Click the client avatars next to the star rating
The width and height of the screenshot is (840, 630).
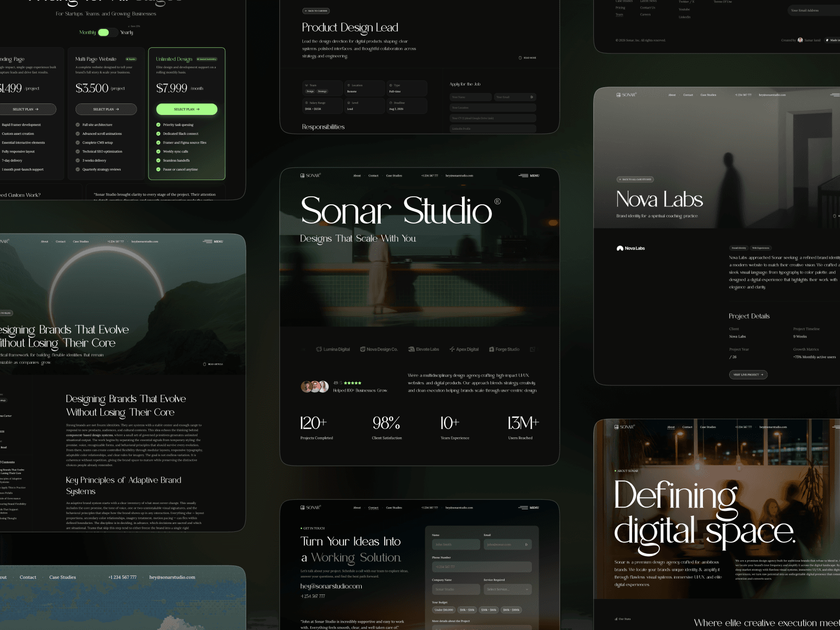(314, 386)
